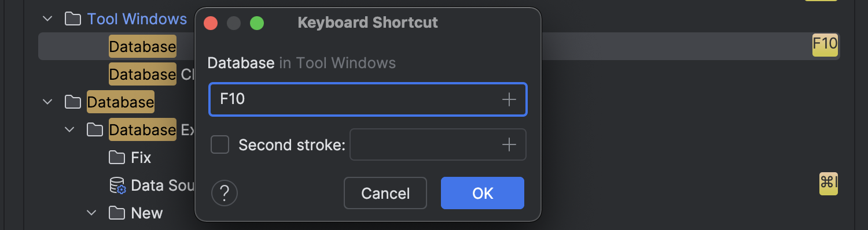Confirm the shortcut with OK
Viewport: 868px width, 230px height.
(483, 193)
